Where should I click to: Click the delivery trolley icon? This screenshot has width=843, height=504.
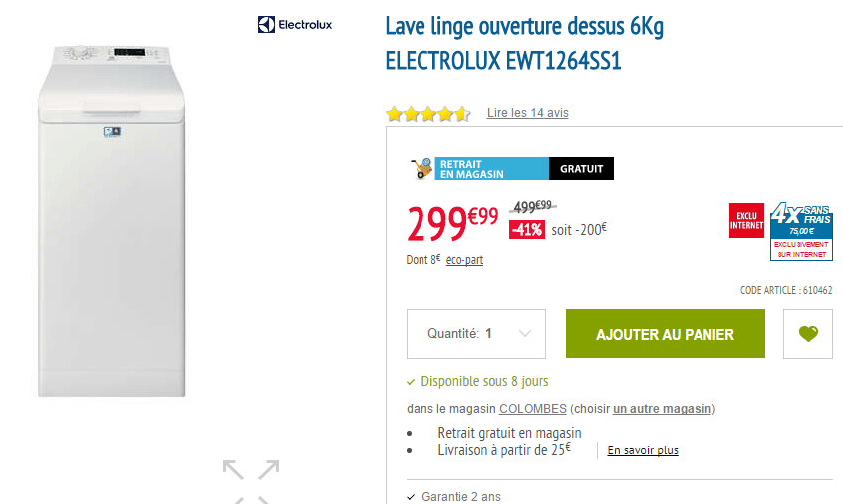pyautogui.click(x=421, y=168)
